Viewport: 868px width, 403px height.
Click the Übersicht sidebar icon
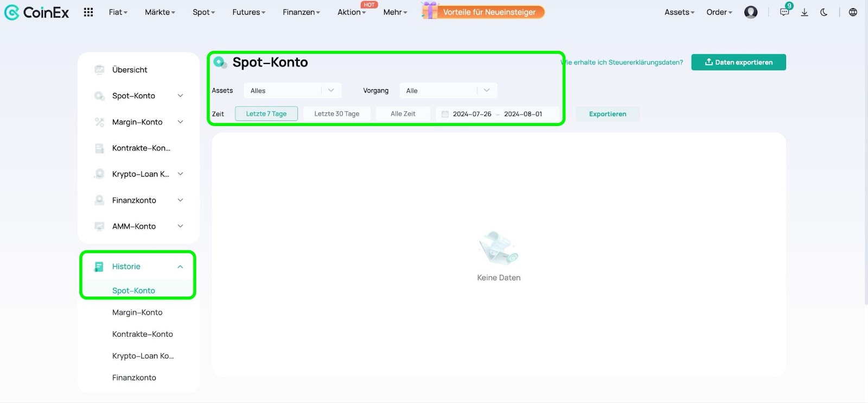pos(99,70)
